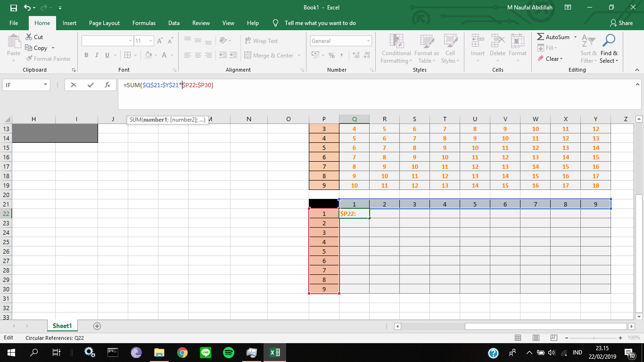
Task: Open the Copy dropdown arrow
Action: pos(53,48)
